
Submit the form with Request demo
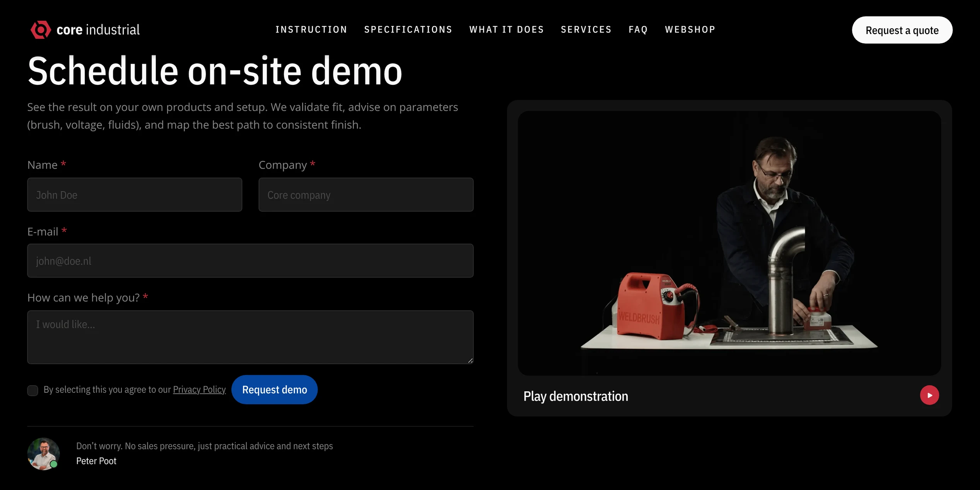point(275,389)
